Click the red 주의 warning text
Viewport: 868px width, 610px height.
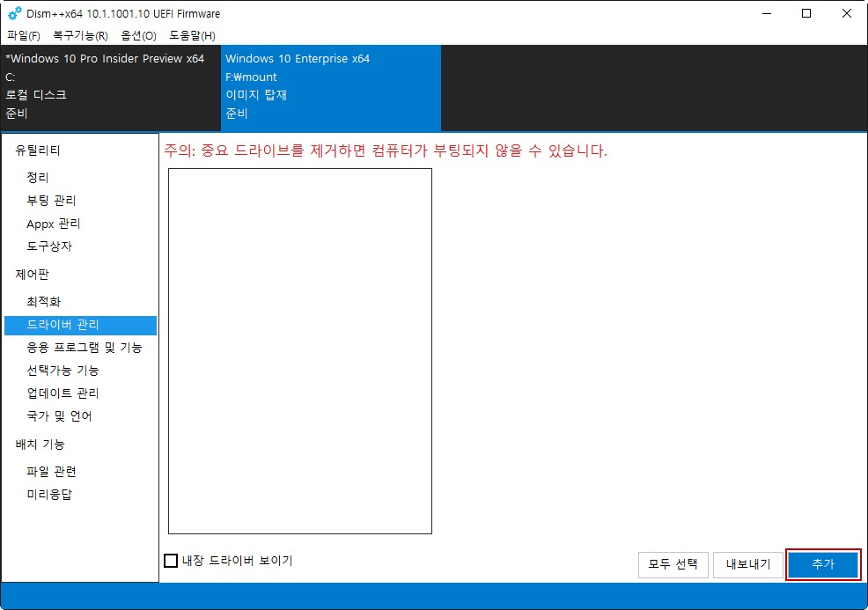386,151
